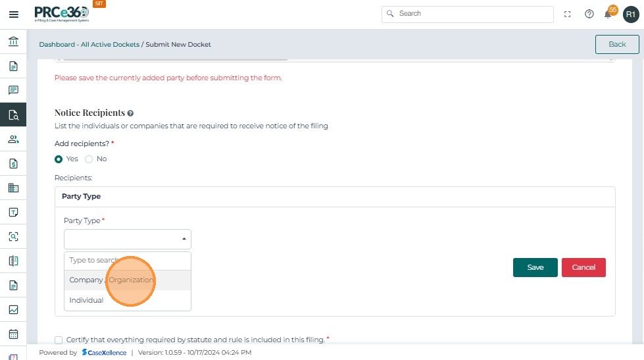Click the red Cancel button
The width and height of the screenshot is (644, 360).
[583, 267]
